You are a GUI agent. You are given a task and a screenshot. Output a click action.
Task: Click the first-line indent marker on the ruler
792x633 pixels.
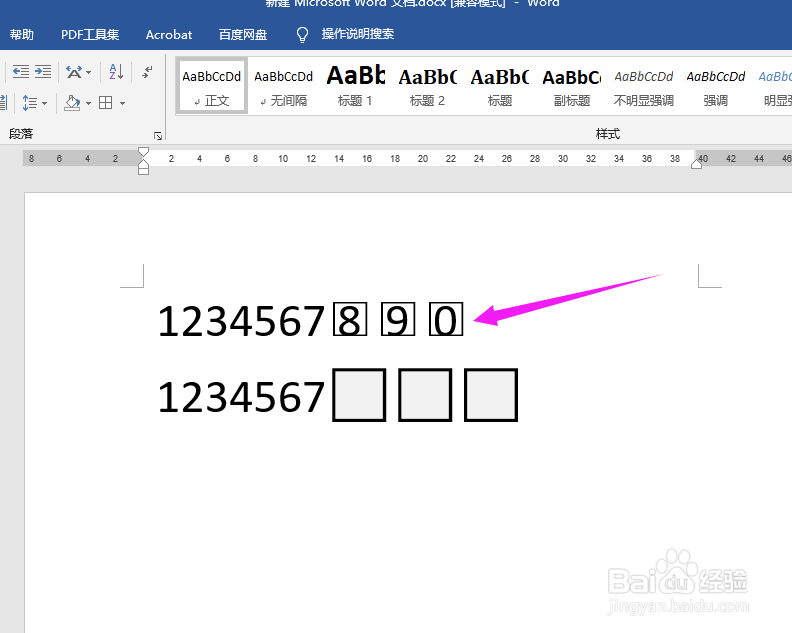click(x=143, y=152)
